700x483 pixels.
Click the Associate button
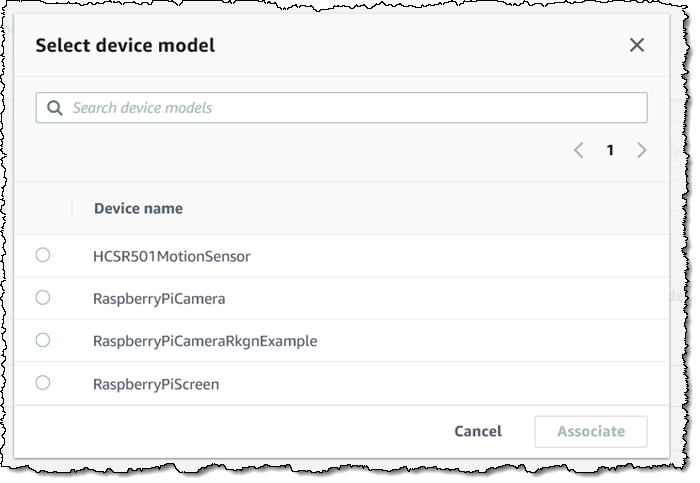pyautogui.click(x=590, y=431)
